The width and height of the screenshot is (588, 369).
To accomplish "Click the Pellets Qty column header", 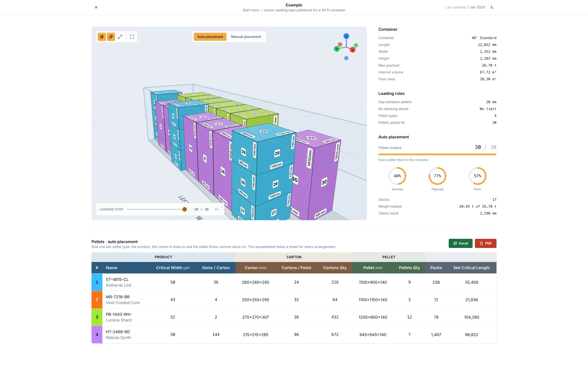I will [x=409, y=268].
